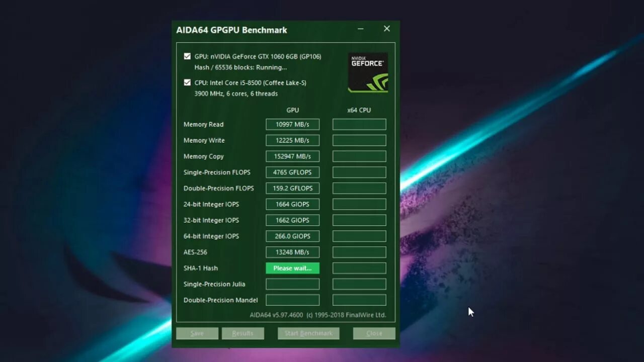644x362 pixels.
Task: Click the x64 CPU Double-Precision FLOPS field
Action: [x=359, y=188]
